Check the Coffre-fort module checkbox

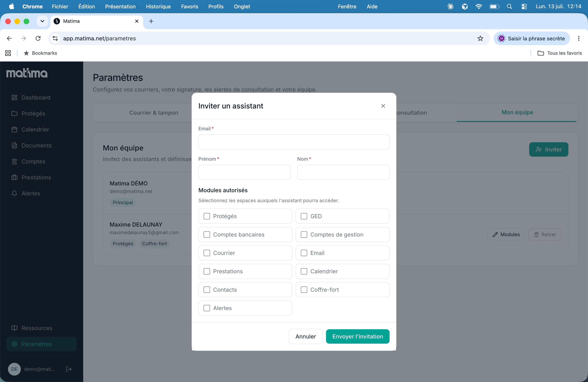304,290
